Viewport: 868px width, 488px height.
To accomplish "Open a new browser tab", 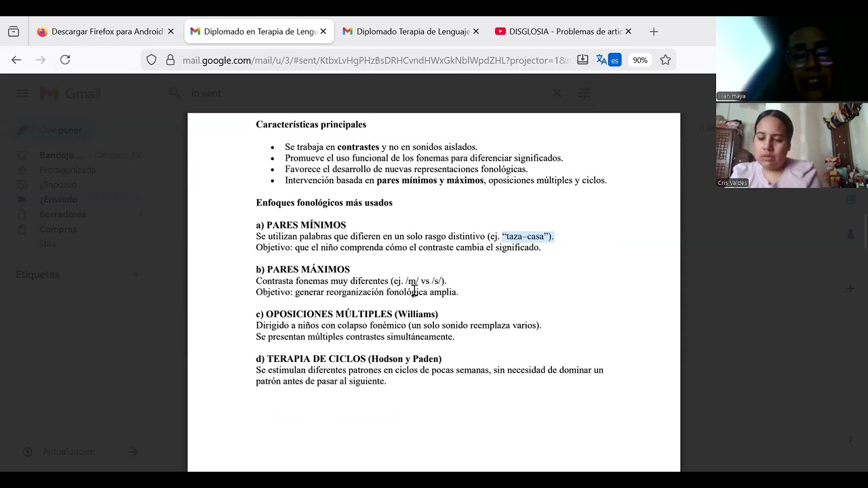I will [654, 32].
